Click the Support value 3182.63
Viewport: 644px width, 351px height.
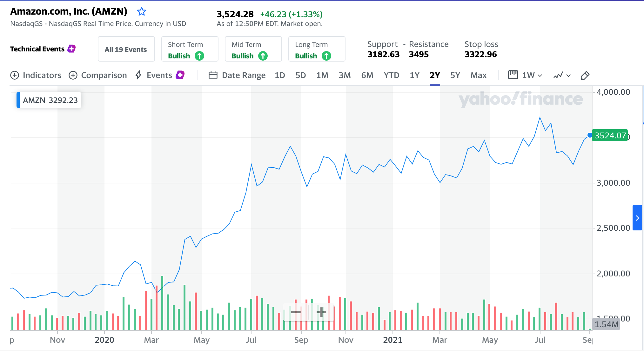click(383, 54)
